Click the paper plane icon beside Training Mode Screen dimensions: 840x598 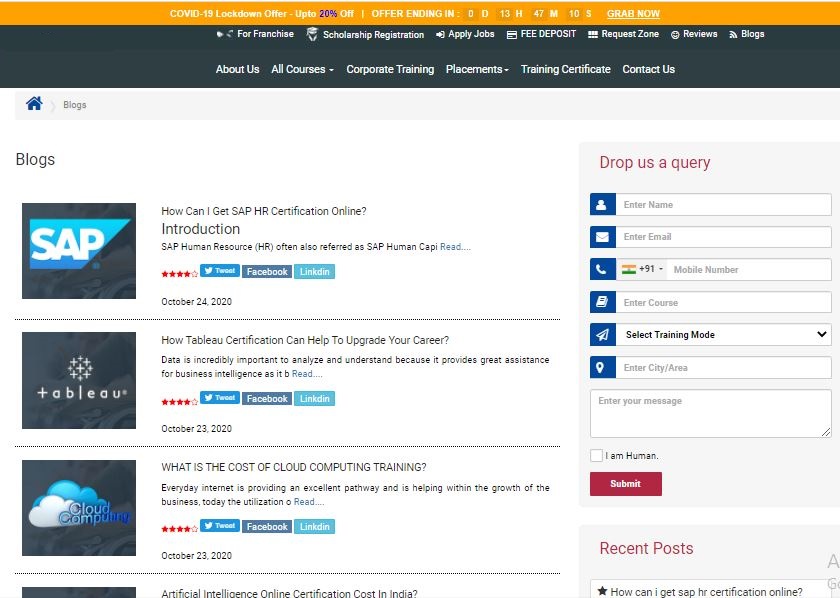pos(602,335)
